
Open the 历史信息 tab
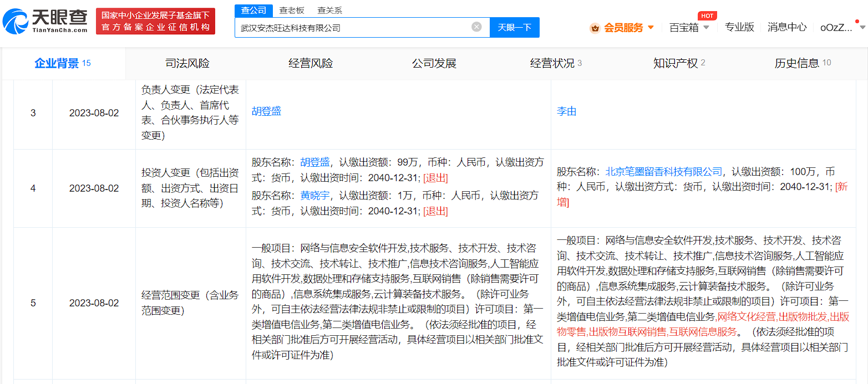point(803,63)
